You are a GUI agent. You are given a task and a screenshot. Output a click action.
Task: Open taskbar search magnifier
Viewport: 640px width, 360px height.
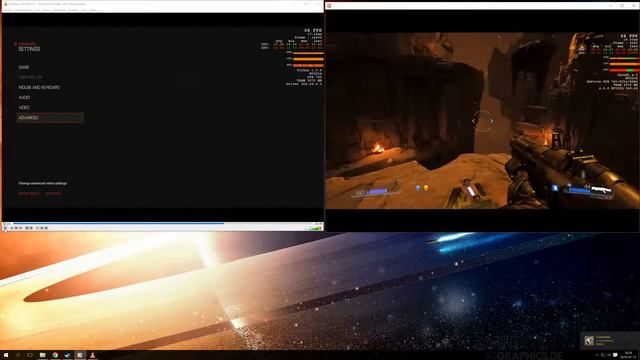click(18, 355)
